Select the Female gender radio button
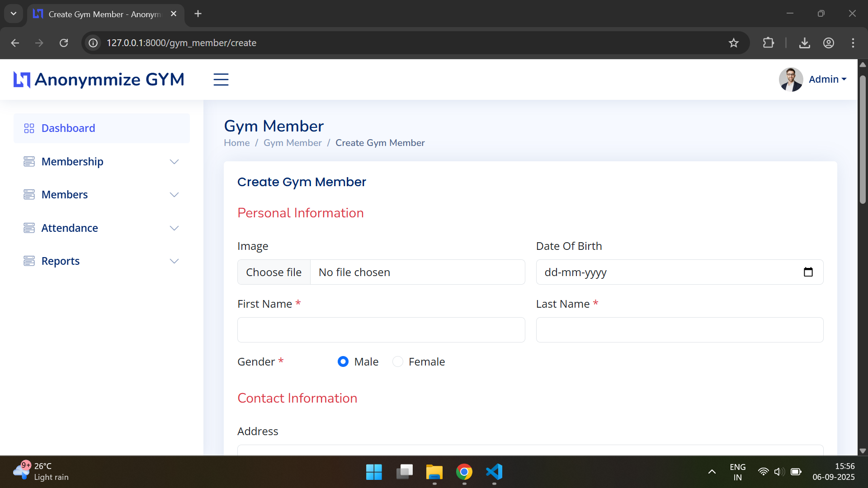This screenshot has height=488, width=868. coord(398,361)
